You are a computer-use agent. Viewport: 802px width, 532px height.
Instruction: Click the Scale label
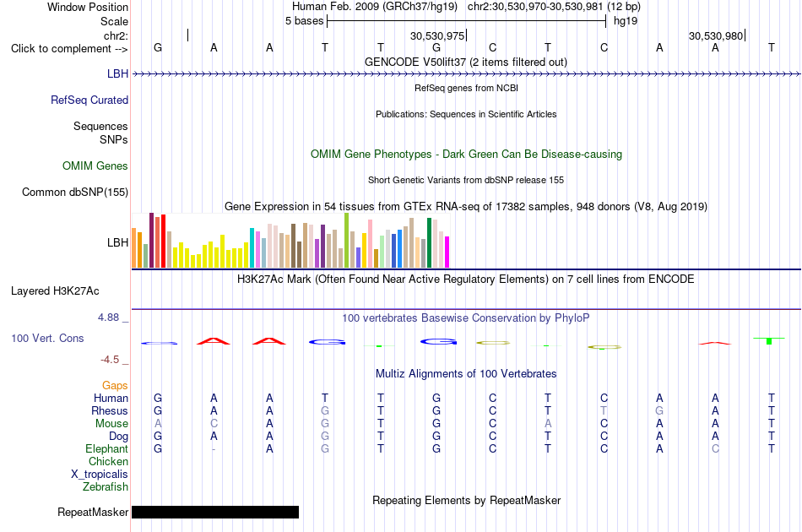point(114,21)
